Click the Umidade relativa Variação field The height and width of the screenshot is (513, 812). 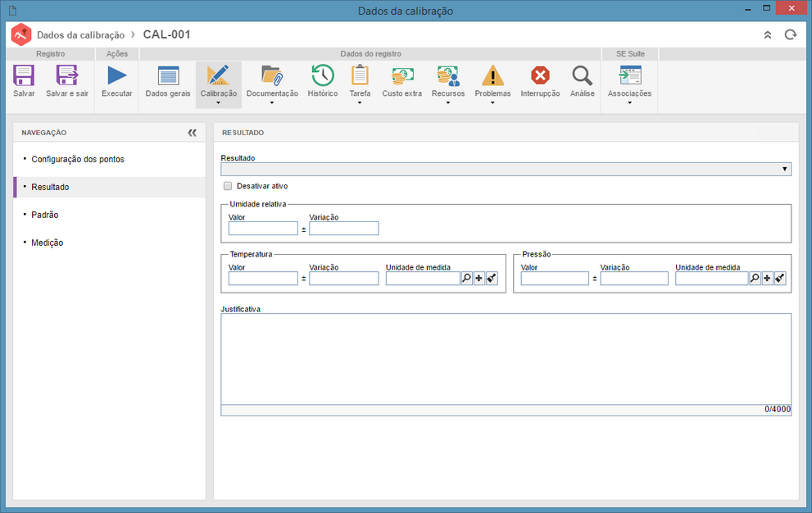[344, 228]
